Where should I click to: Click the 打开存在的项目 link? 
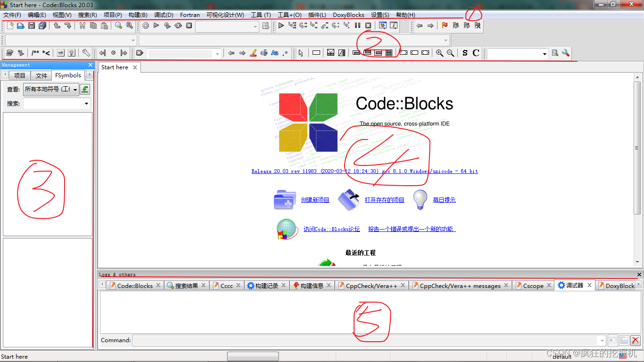pos(385,200)
